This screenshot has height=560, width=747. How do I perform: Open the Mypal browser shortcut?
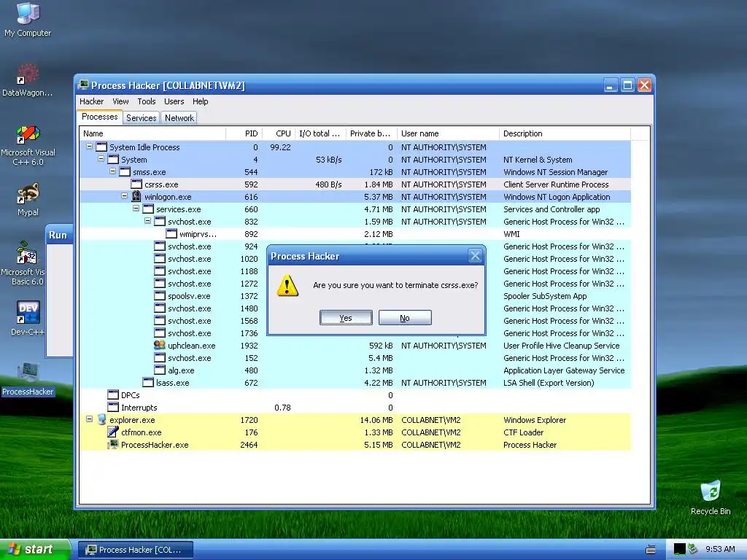tap(28, 200)
